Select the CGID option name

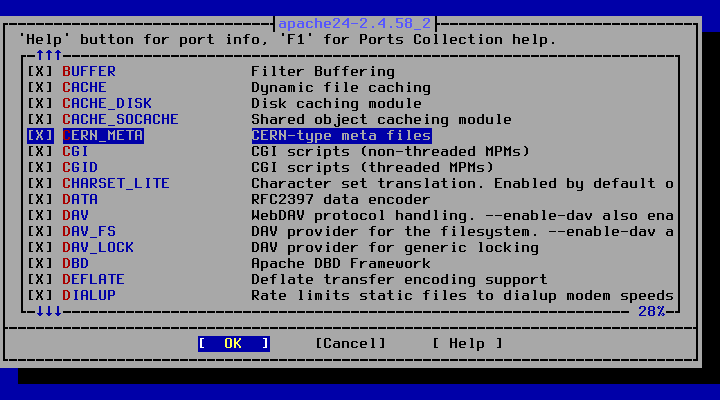80,168
